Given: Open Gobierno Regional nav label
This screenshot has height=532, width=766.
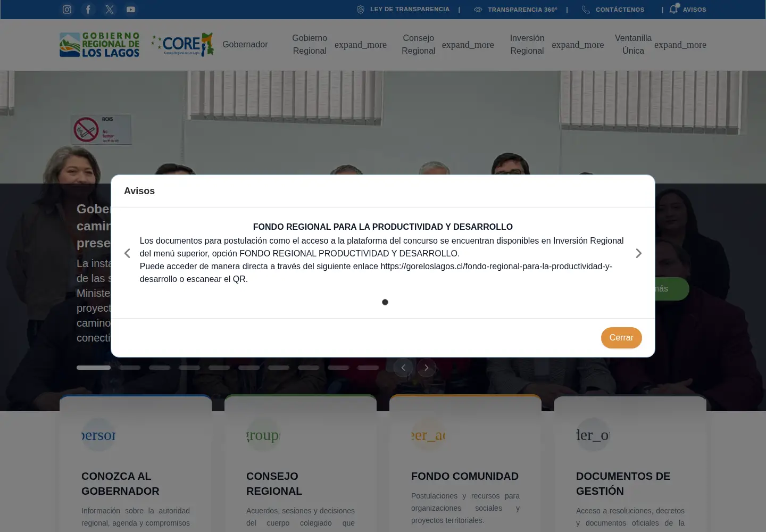Looking at the screenshot, I should (x=310, y=45).
